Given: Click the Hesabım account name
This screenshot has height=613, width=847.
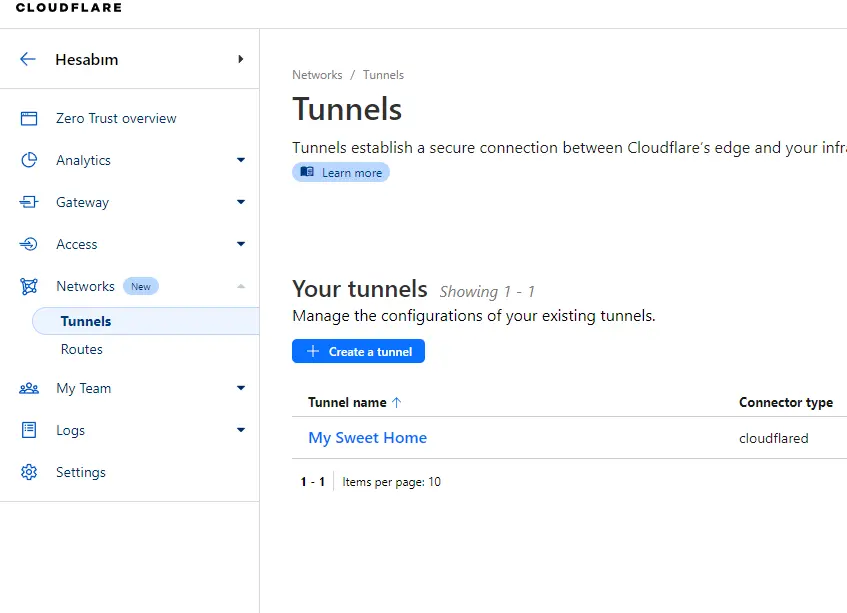Looking at the screenshot, I should 87,59.
